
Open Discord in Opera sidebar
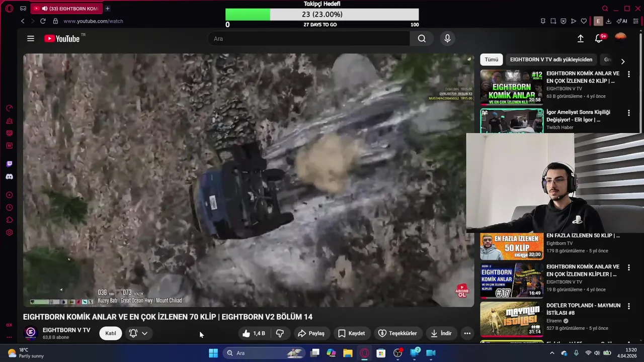coord(9,177)
